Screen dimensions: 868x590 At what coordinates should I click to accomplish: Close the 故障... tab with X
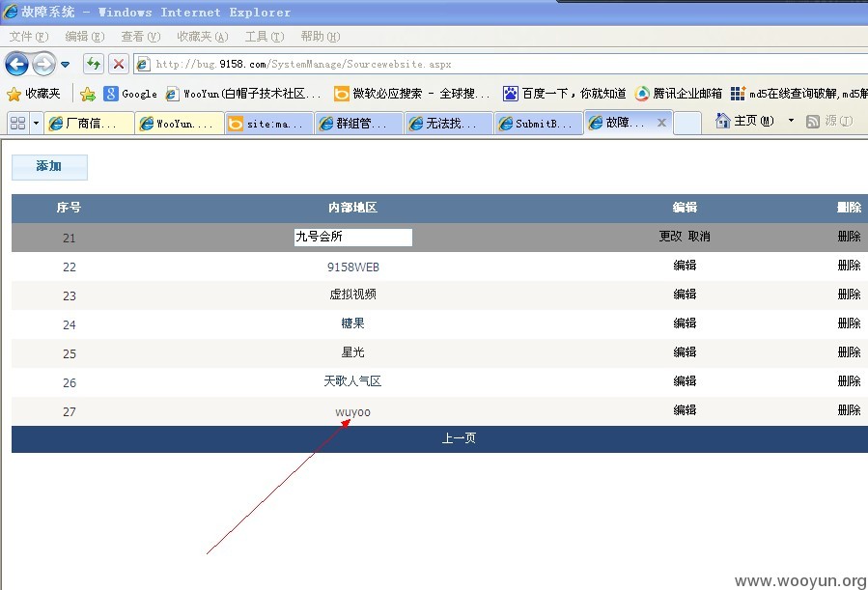661,123
